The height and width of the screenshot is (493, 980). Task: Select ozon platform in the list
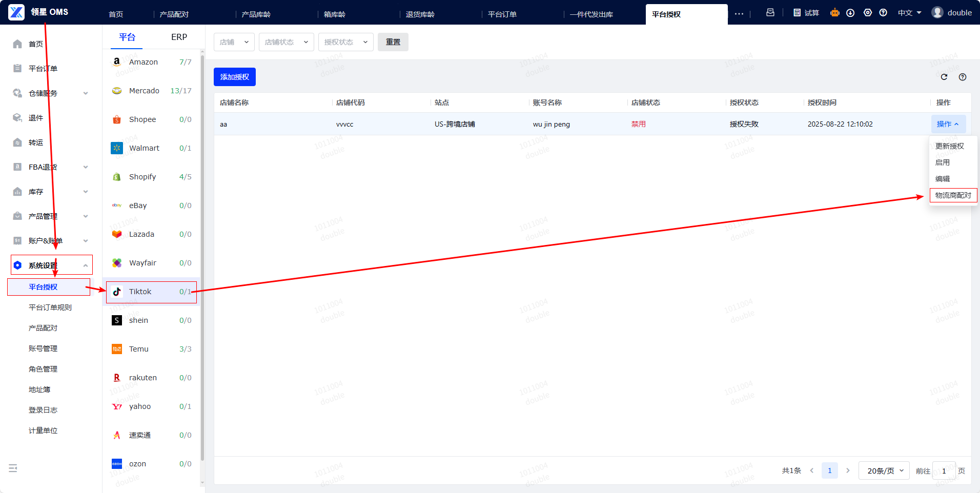[151, 464]
